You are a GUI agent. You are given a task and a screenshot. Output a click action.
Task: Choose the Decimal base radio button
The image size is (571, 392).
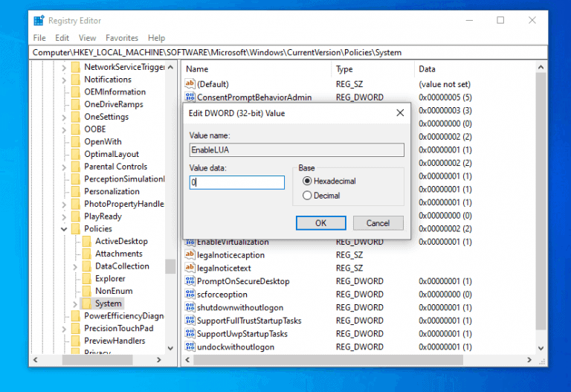pos(307,196)
